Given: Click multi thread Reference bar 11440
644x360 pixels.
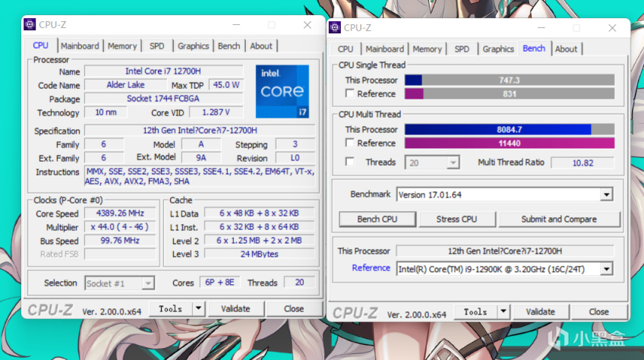Looking at the screenshot, I should (510, 143).
